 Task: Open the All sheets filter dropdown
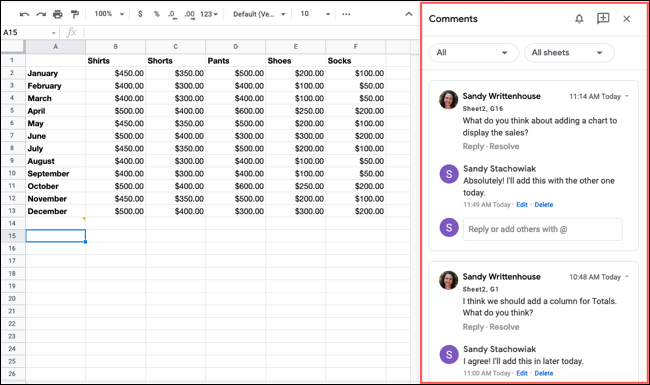point(569,53)
